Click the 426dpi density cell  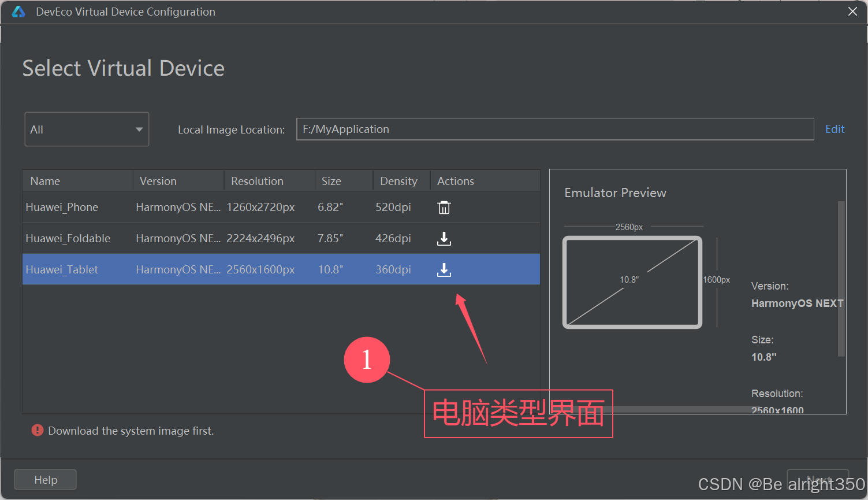coord(393,238)
